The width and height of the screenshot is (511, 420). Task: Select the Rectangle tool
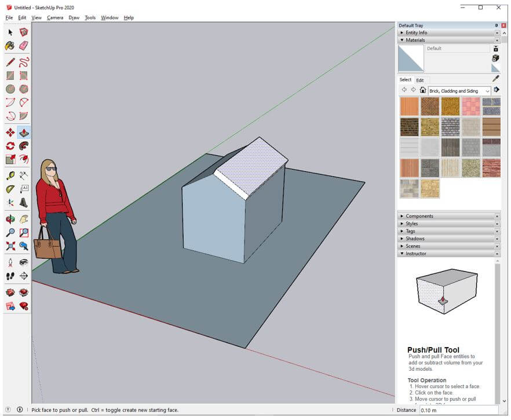pyautogui.click(x=10, y=75)
